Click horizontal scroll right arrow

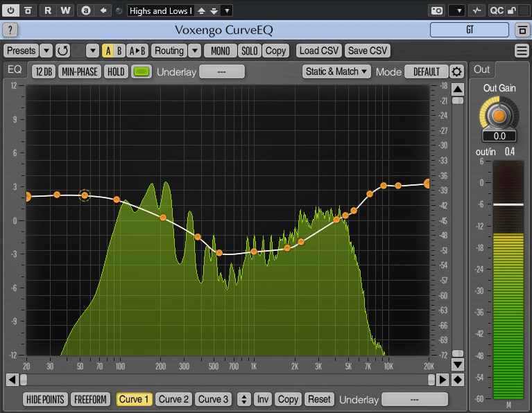[443, 380]
